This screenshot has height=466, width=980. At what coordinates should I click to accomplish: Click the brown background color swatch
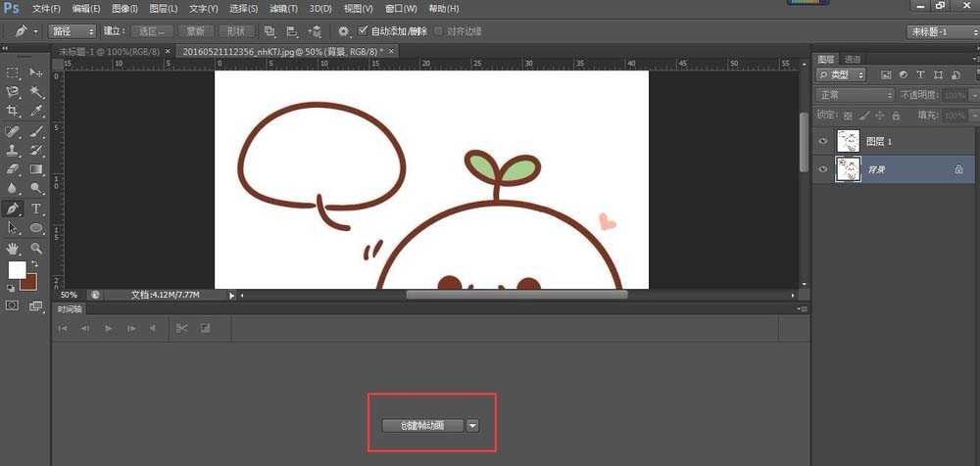click(28, 282)
